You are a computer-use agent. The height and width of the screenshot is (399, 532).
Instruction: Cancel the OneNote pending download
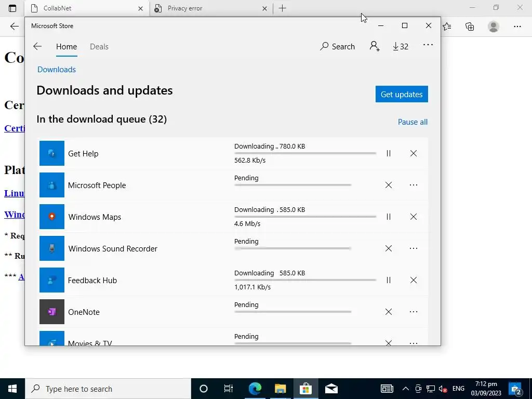click(389, 312)
